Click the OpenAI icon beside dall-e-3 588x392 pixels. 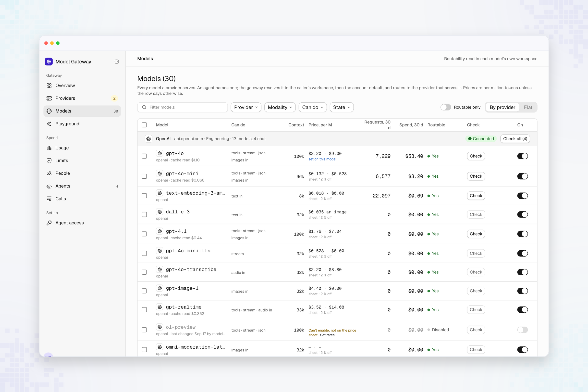[x=160, y=212]
